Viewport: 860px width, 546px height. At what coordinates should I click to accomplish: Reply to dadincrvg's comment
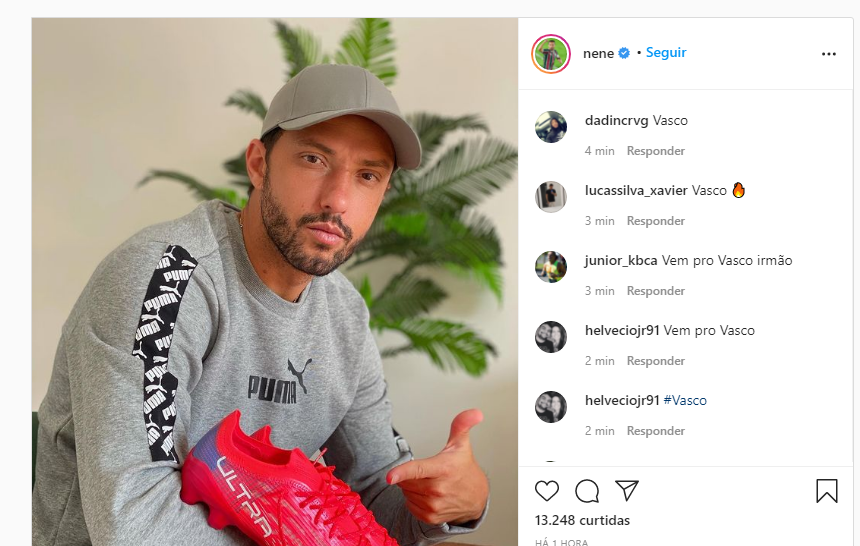655,151
